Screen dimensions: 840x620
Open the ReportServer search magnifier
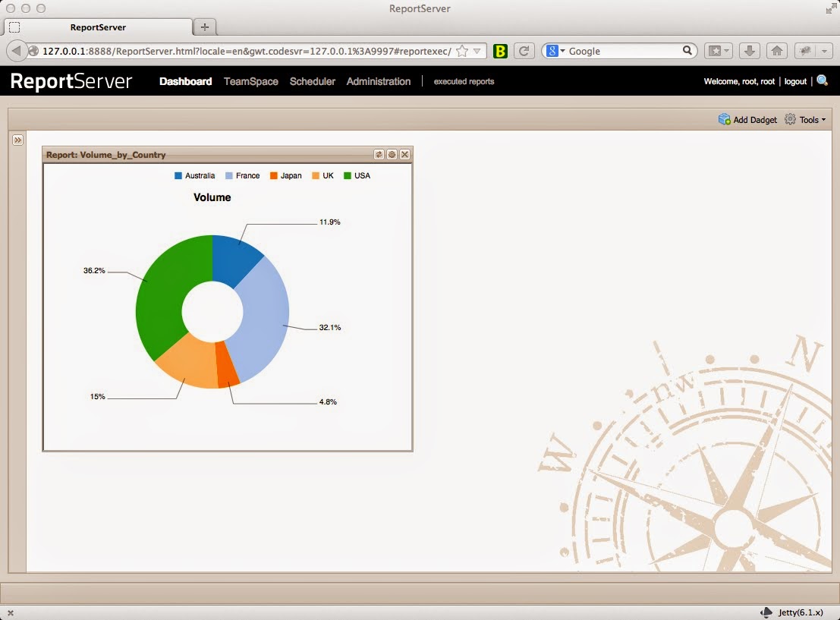click(823, 81)
